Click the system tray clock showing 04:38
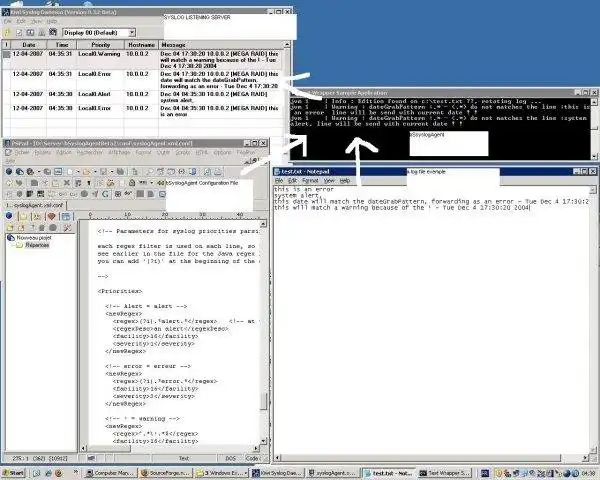This screenshot has width=600, height=480. (x=589, y=473)
